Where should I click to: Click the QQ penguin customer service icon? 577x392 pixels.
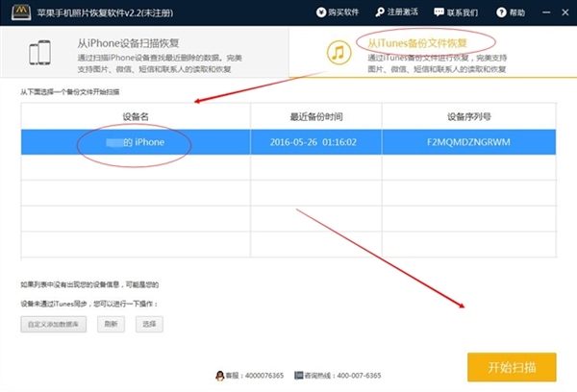219,376
